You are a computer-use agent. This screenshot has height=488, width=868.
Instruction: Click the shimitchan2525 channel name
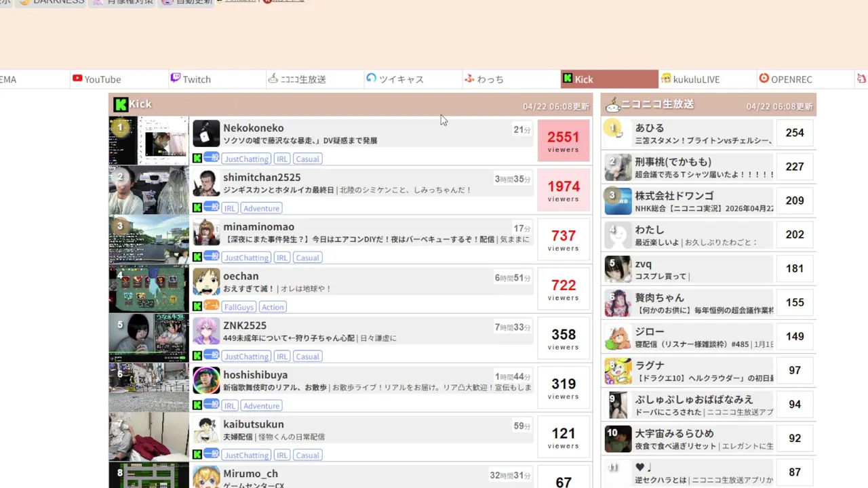pyautogui.click(x=262, y=178)
